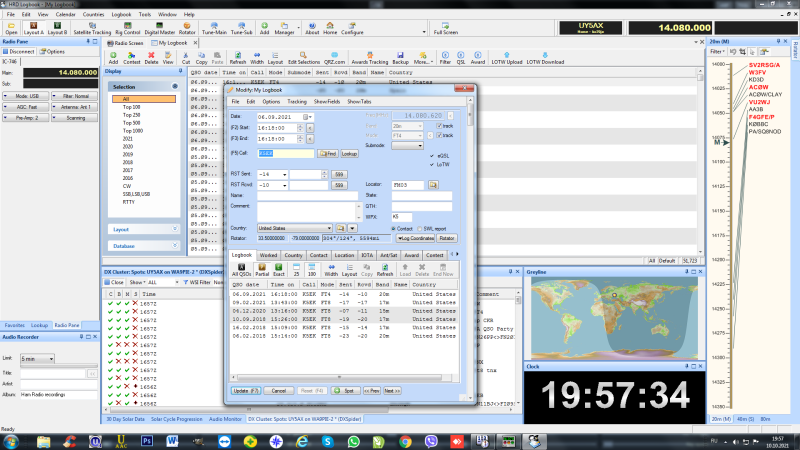Click Cancel in Modify dialog

pos(279,391)
